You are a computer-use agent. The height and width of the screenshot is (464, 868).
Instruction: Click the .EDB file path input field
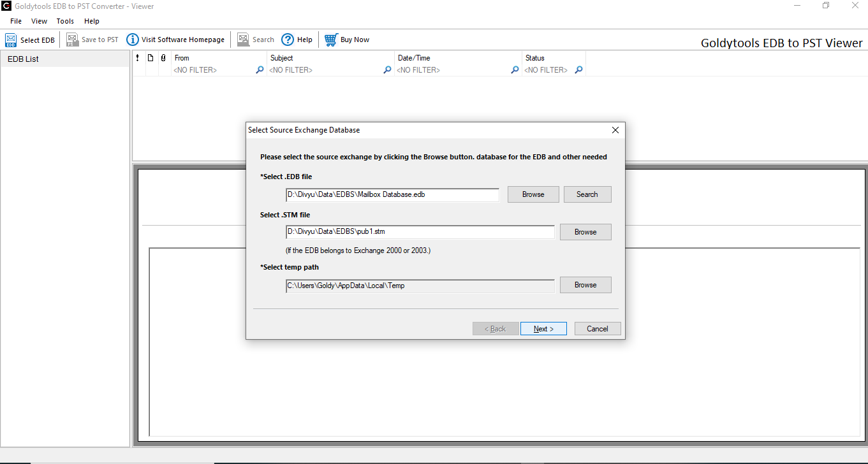(x=393, y=194)
